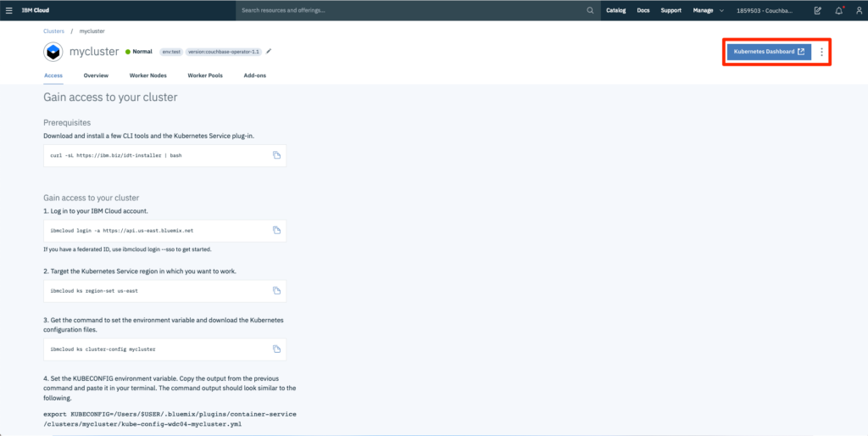Click the IBM Cloud home link
The height and width of the screenshot is (436, 868).
pyautogui.click(x=36, y=10)
